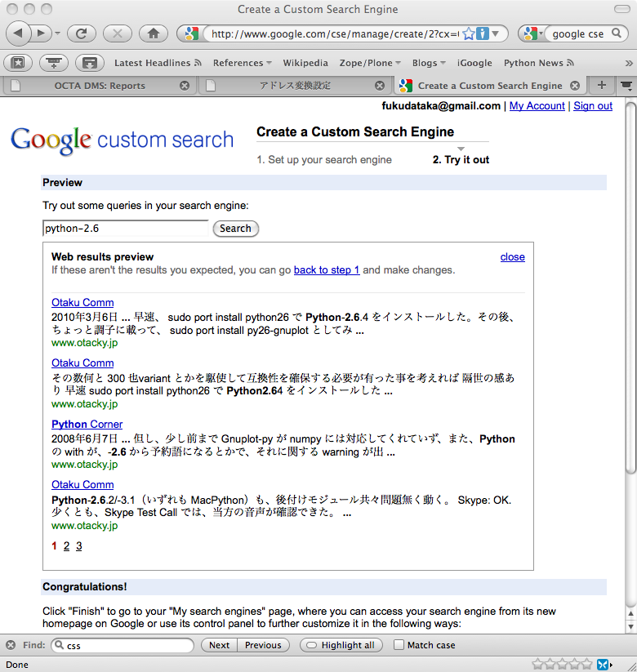Image resolution: width=637 pixels, height=672 pixels.
Task: Open the iGoogle bookmark
Action: pos(474,63)
